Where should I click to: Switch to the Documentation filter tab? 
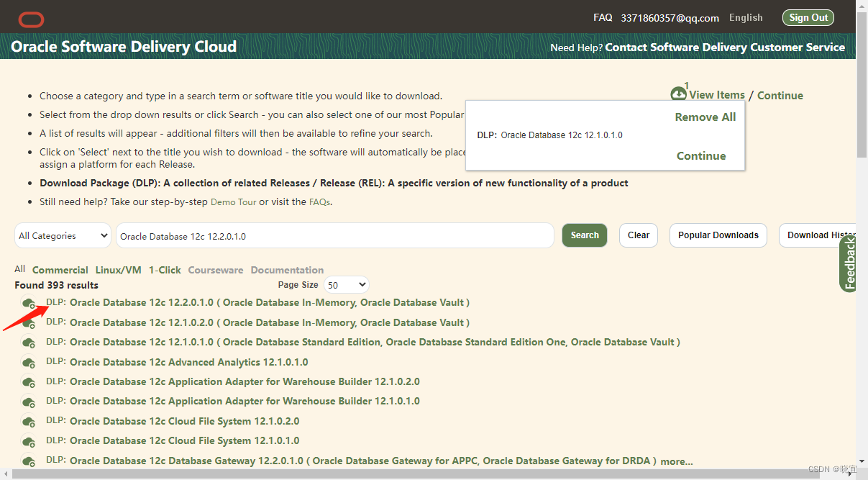point(287,270)
